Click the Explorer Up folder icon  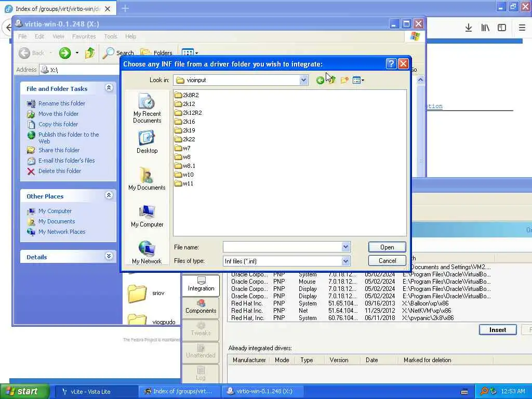(89, 53)
